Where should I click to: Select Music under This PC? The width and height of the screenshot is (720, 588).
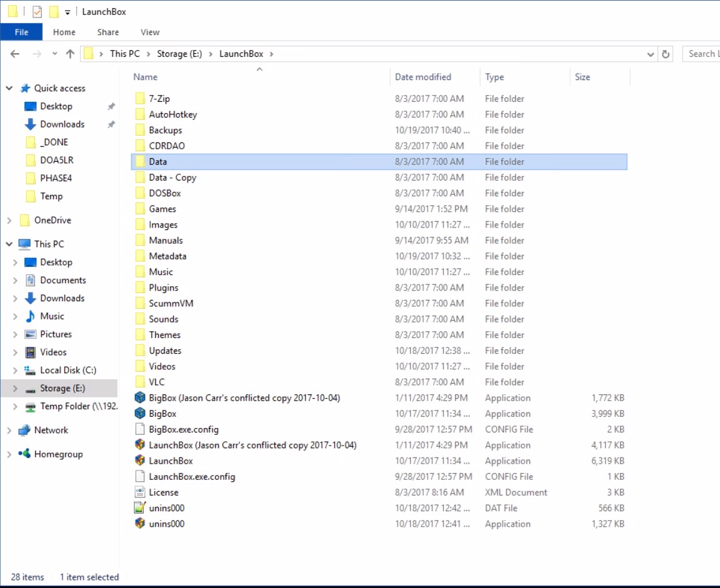click(x=52, y=316)
